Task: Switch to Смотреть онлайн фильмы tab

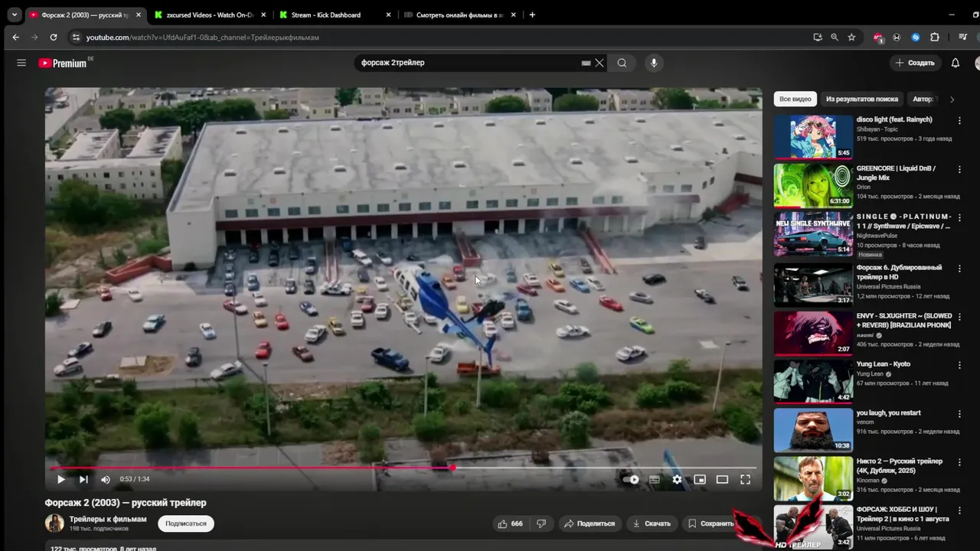Action: (x=459, y=15)
